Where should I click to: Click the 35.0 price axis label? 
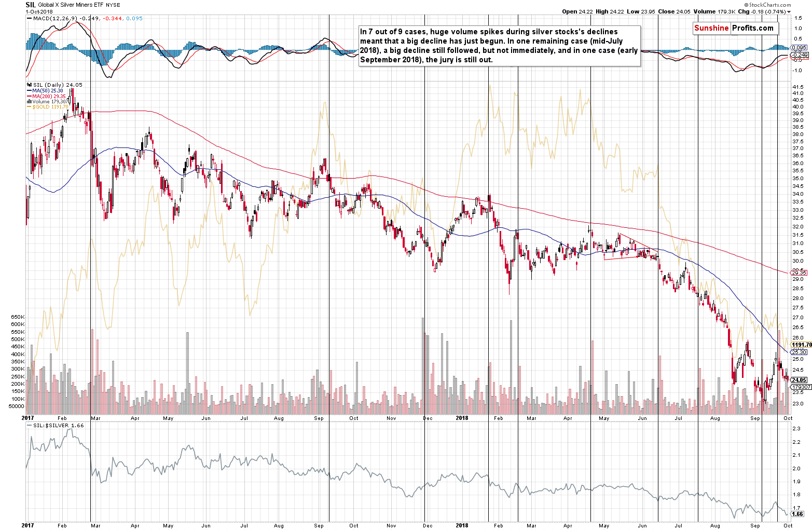tap(798, 178)
